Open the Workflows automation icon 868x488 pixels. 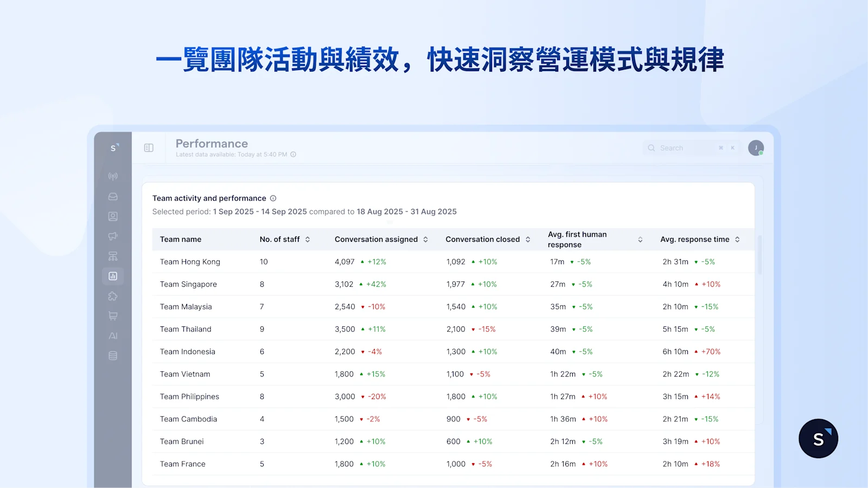click(113, 256)
